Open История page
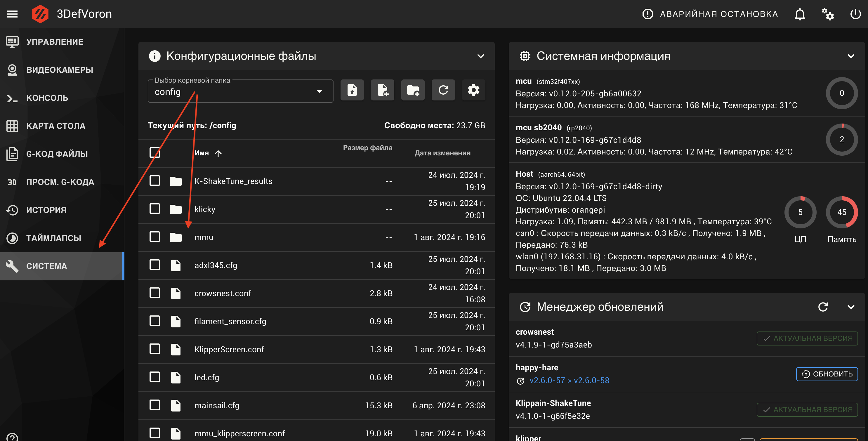 point(62,210)
